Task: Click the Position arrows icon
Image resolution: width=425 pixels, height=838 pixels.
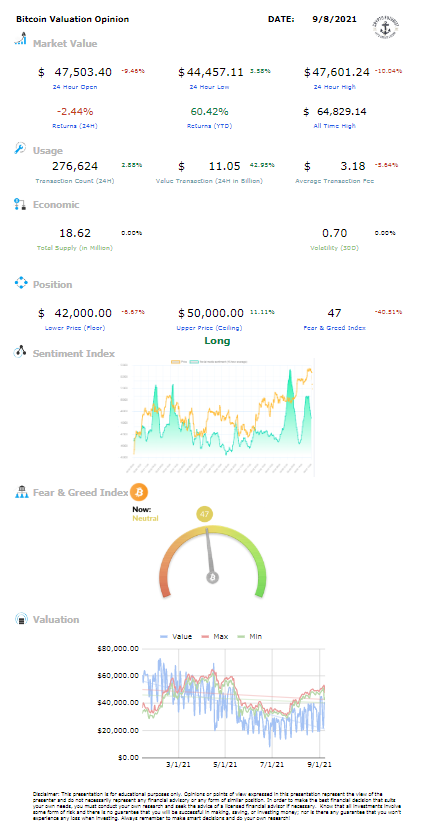Action: click(x=20, y=283)
